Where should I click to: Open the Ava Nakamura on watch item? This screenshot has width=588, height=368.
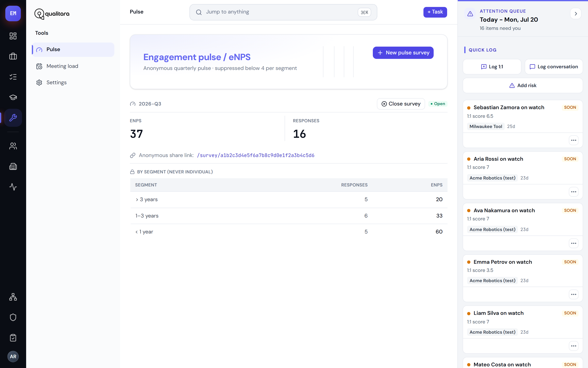[x=504, y=211]
